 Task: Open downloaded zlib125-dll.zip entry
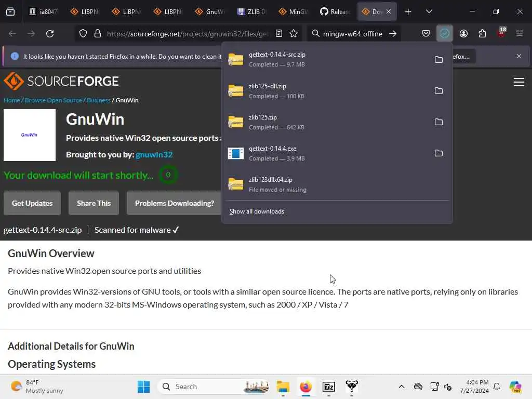pyautogui.click(x=326, y=91)
